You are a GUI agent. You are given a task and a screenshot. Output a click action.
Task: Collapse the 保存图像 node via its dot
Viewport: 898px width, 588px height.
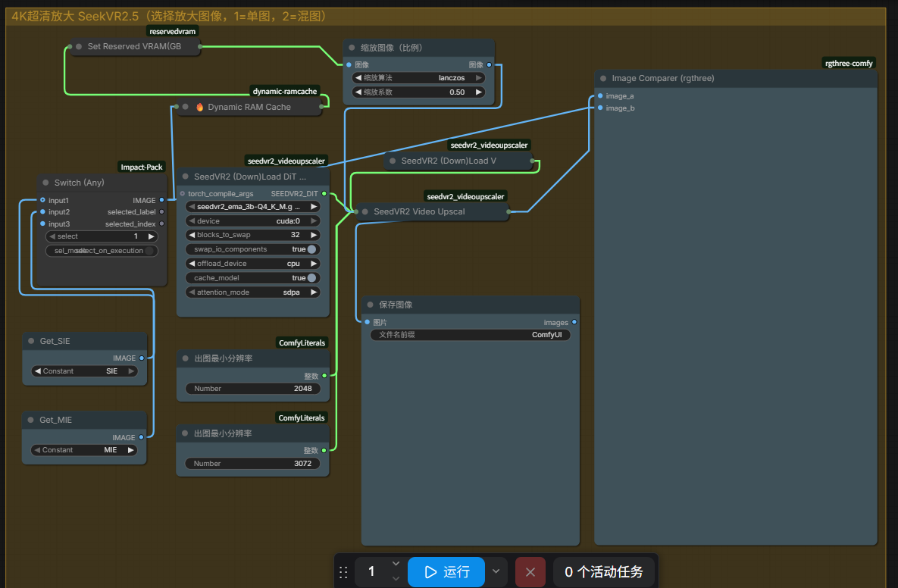tap(370, 305)
